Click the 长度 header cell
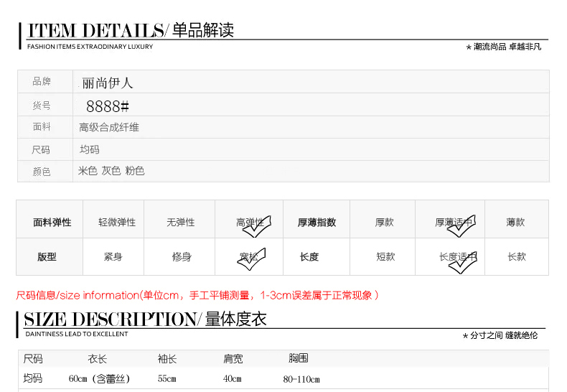 coord(317,257)
